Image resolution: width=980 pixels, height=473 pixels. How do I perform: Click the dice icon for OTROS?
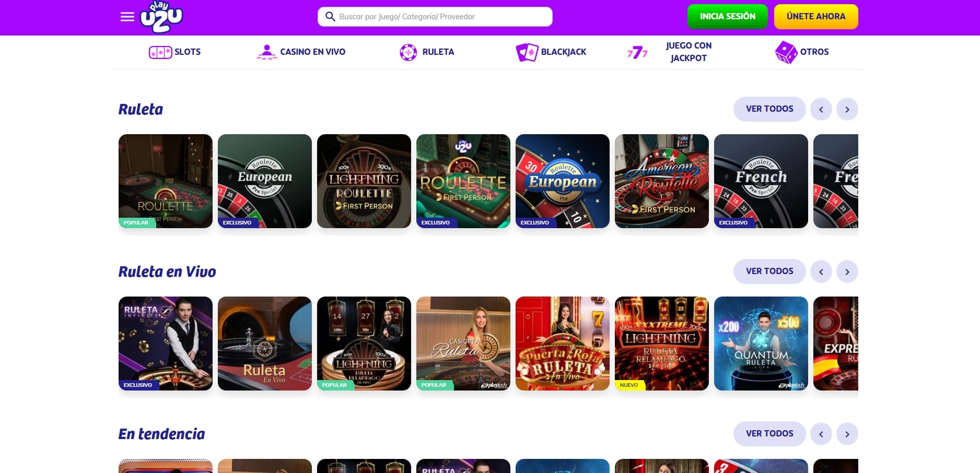(785, 52)
